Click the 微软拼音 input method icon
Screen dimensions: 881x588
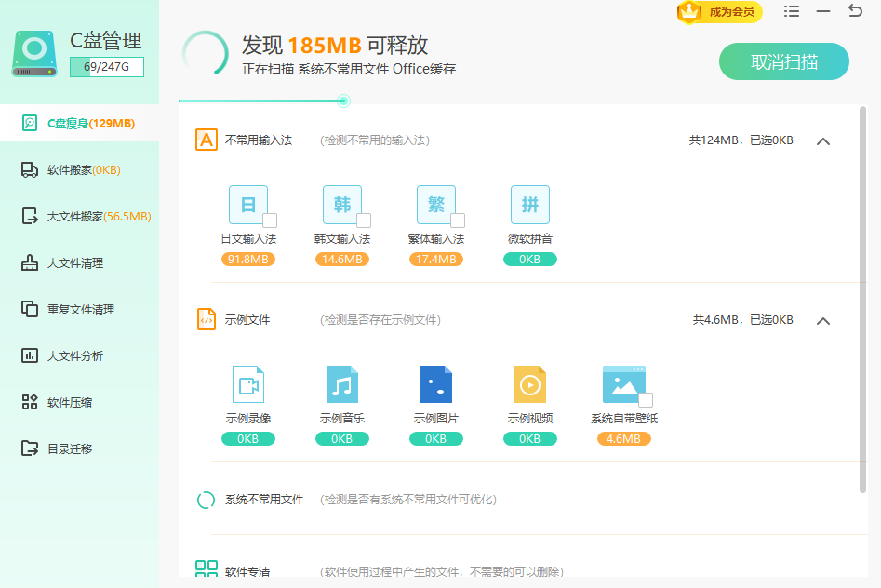[529, 205]
